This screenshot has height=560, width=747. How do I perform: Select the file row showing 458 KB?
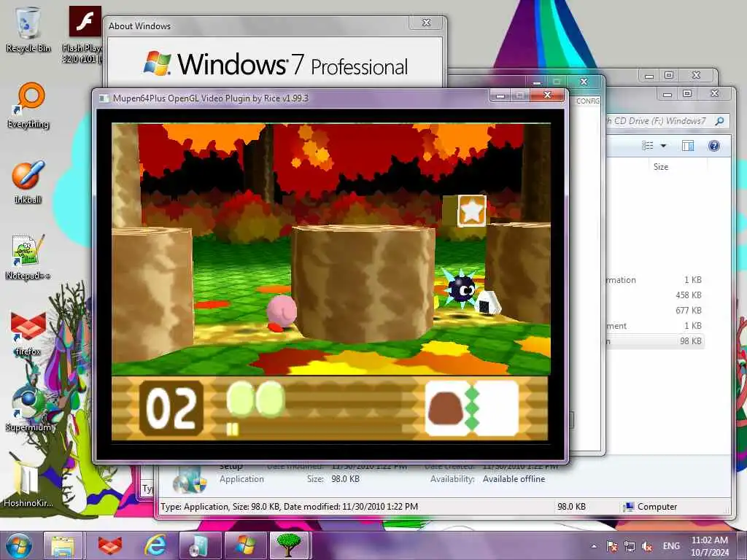click(656, 295)
